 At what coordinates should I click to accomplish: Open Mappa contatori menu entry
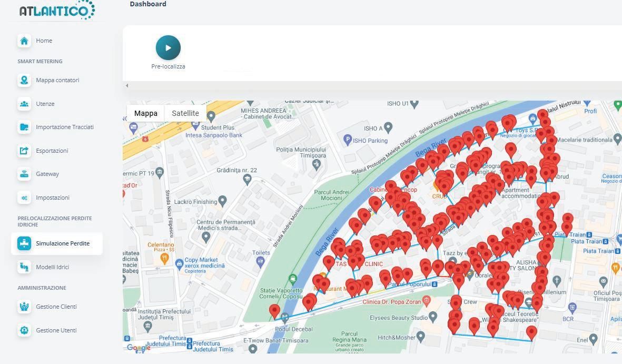(57, 80)
